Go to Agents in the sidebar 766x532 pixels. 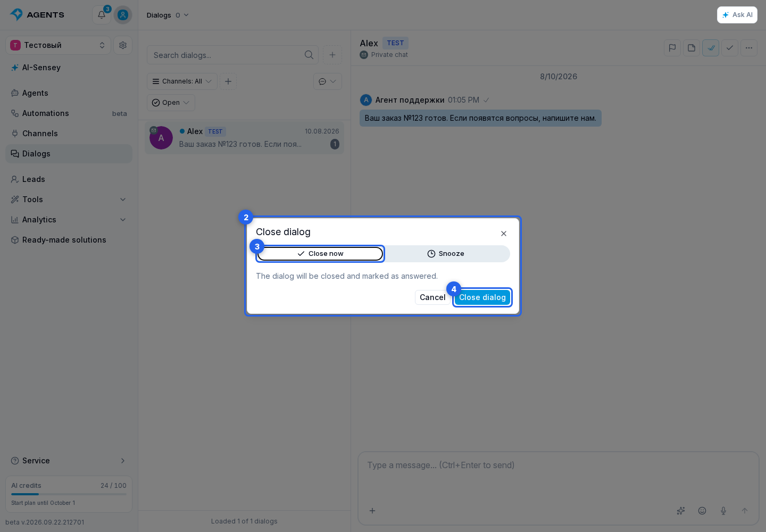point(69,93)
